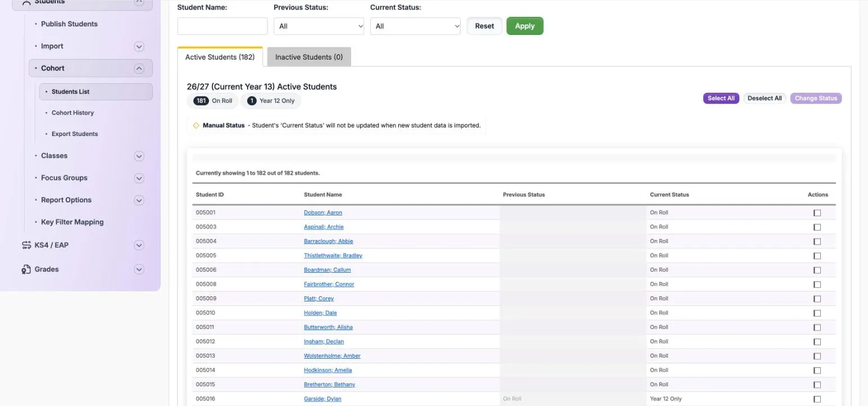
Task: Check the box for Thistlethwaite; Bradley
Action: 817,256
